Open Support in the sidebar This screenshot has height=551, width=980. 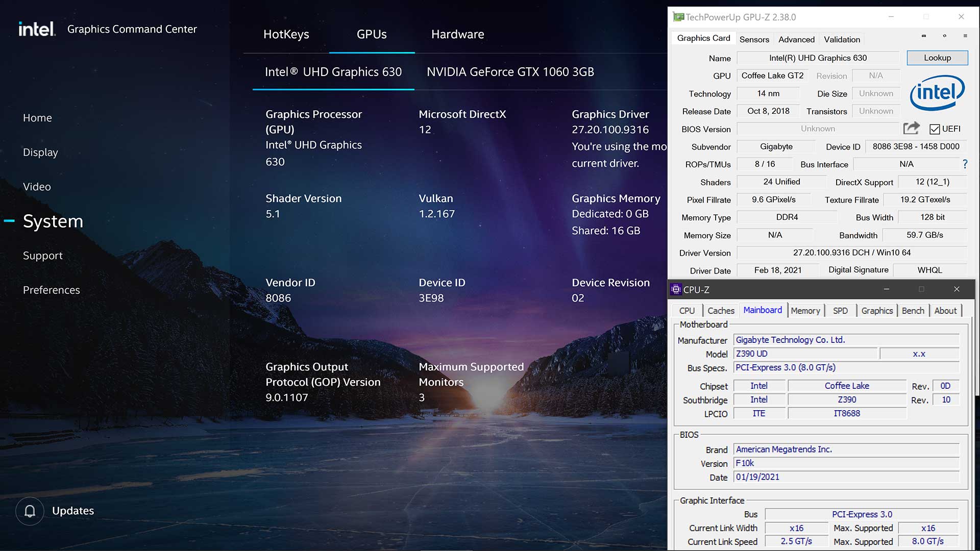43,256
